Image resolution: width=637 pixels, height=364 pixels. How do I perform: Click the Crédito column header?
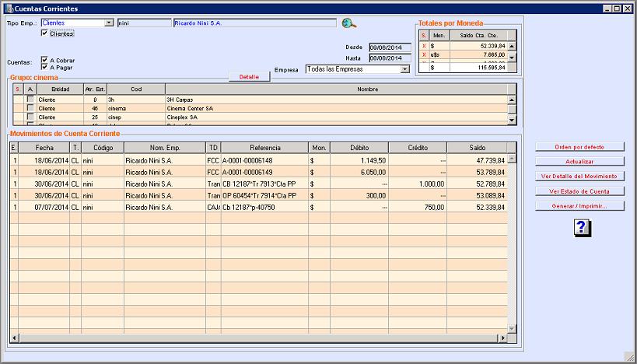click(418, 148)
